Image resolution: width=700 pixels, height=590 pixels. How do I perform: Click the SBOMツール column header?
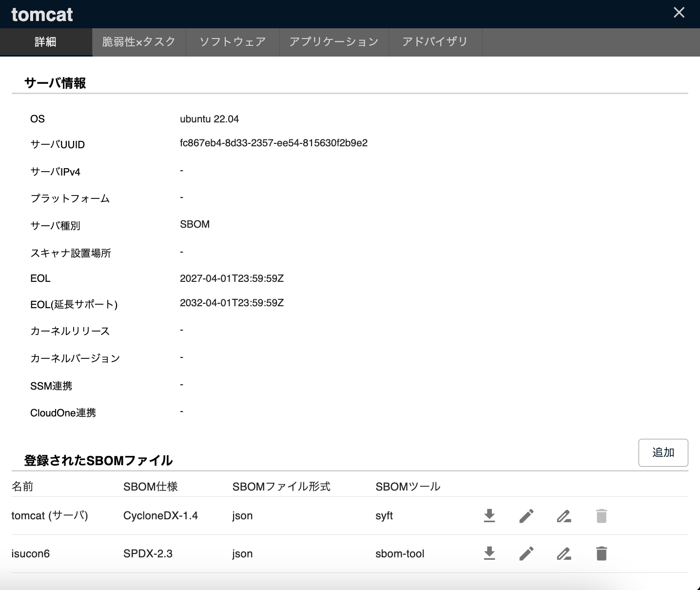[x=408, y=486]
